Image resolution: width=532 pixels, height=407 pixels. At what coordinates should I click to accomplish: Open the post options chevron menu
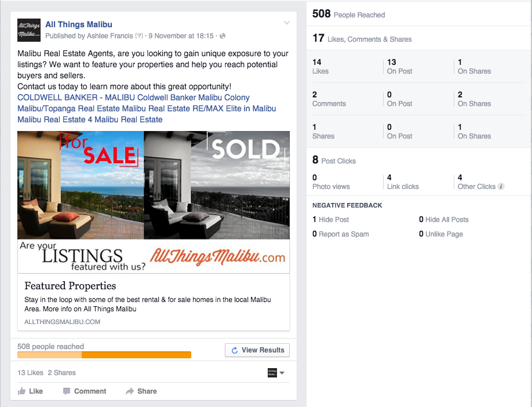(286, 23)
